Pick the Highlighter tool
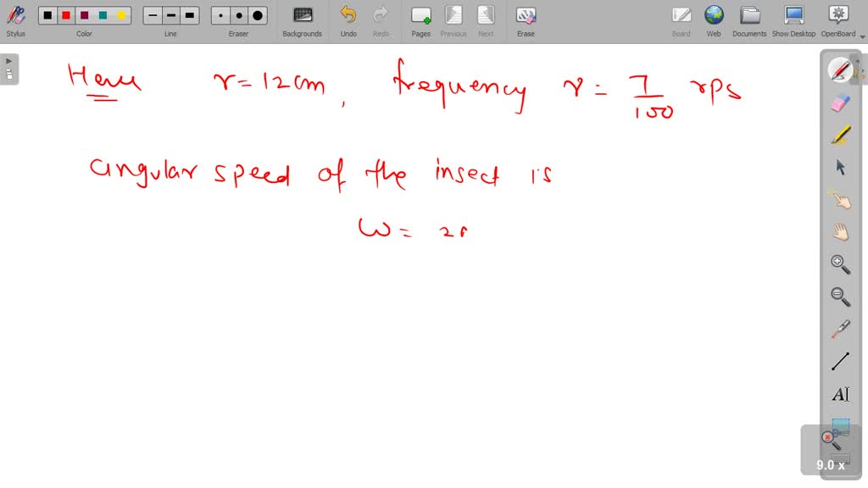Screen dimensions: 868x488 point(838,134)
